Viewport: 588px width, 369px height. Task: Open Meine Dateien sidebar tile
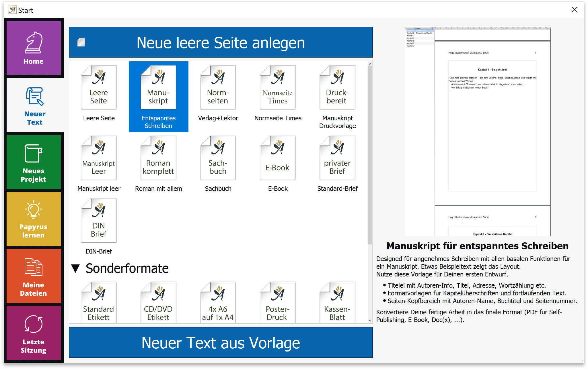[x=34, y=276]
